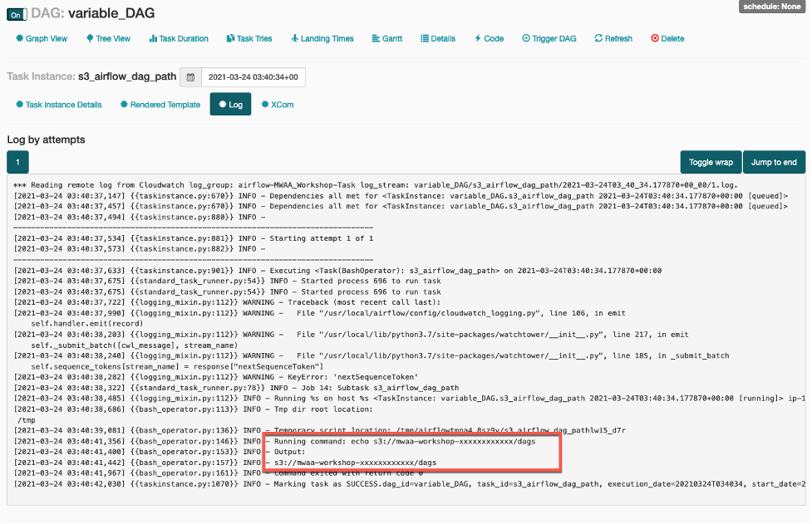Open the Gantt chart view
812x524 pixels.
click(x=386, y=38)
